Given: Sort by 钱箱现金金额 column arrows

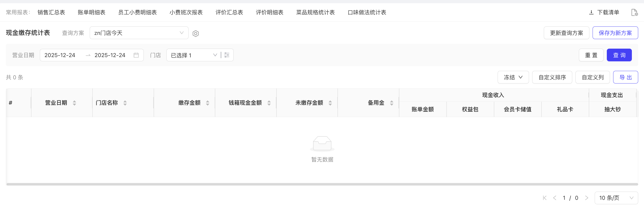Looking at the screenshot, I should tap(269, 103).
